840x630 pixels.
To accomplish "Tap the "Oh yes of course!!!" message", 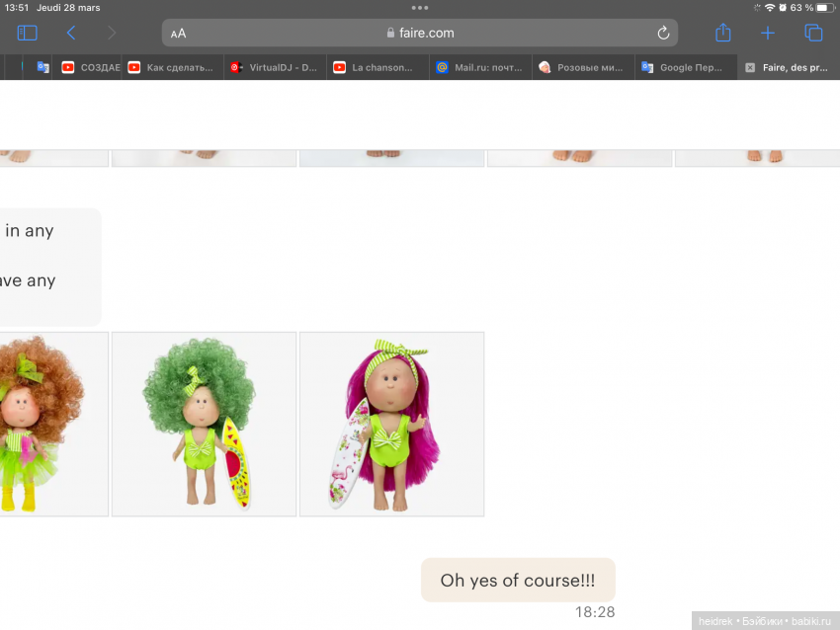I will [x=518, y=580].
